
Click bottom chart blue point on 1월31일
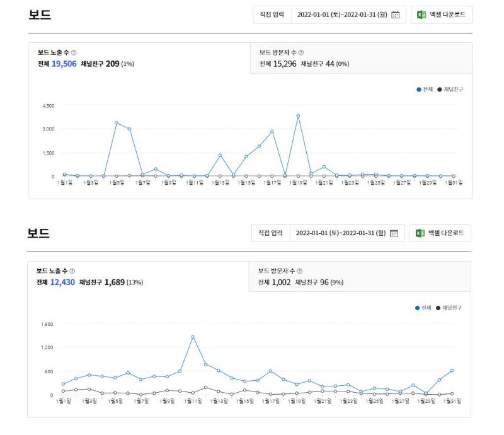[x=452, y=371]
